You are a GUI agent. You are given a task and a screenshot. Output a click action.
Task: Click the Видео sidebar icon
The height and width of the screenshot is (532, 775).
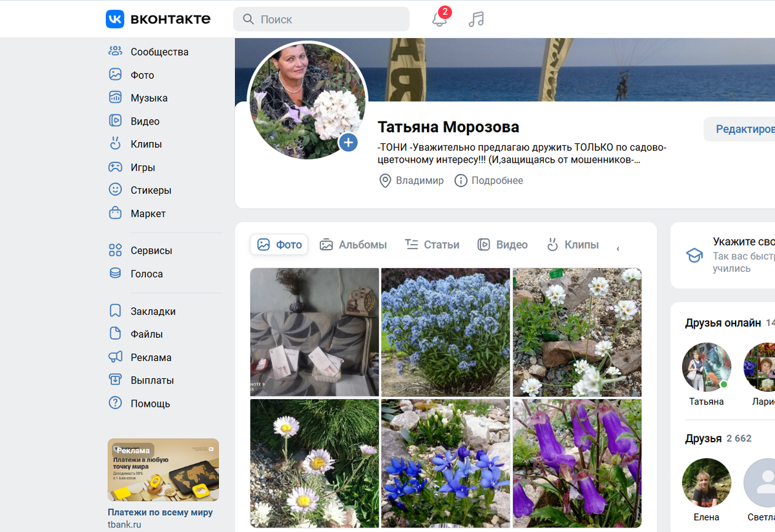pyautogui.click(x=115, y=121)
